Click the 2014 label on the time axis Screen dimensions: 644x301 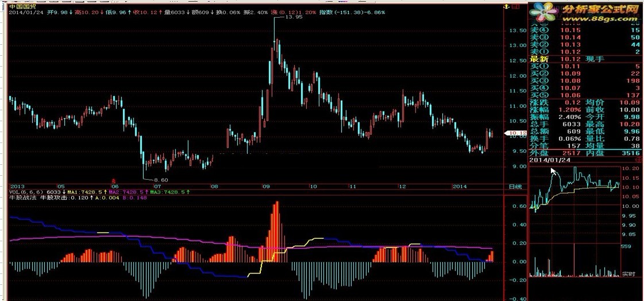[460, 187]
